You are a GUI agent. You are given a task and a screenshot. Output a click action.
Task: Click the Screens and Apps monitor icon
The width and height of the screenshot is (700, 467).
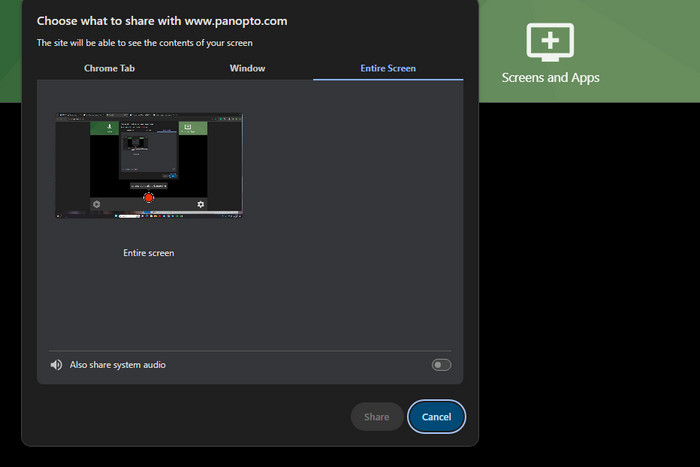click(x=550, y=42)
